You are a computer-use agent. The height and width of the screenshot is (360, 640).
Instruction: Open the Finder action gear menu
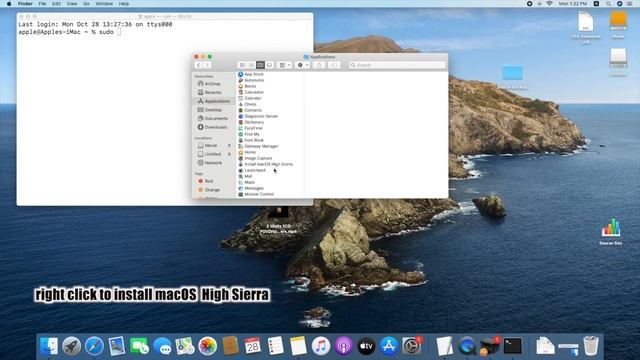(x=302, y=65)
